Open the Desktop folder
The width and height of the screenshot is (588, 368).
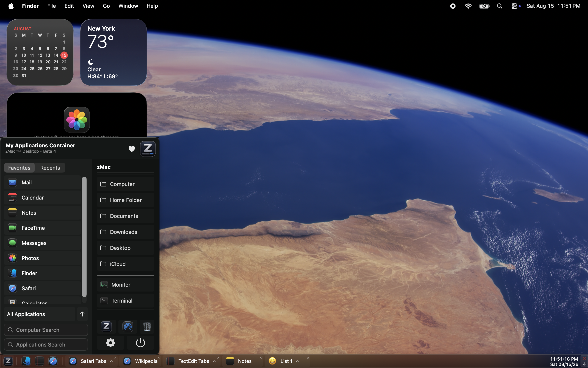(125, 248)
